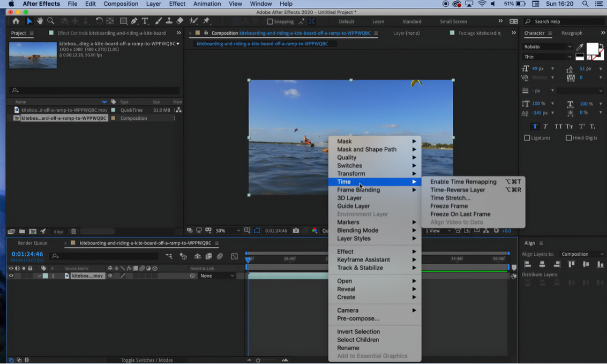Enable the Hindi Digits checkbox
This screenshot has width=607, height=364.
tap(568, 138)
